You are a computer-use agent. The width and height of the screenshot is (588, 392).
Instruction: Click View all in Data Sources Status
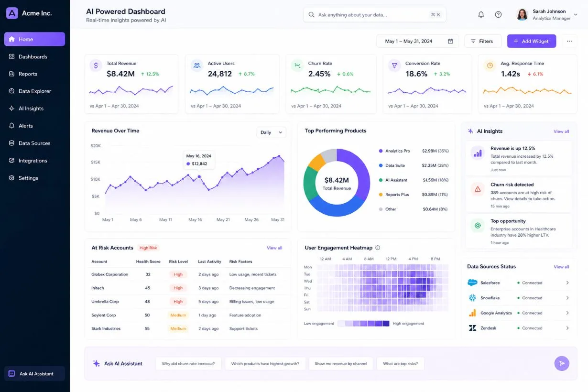561,267
